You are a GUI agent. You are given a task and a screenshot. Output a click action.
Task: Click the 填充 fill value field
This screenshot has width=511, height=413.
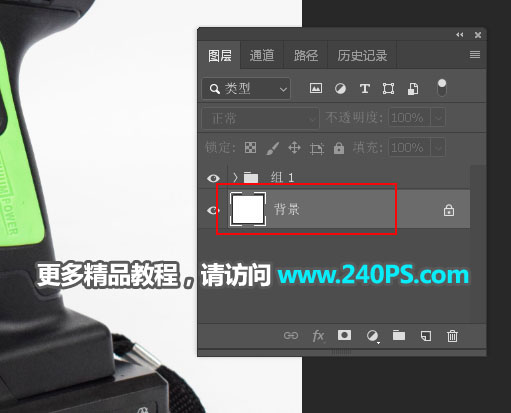pyautogui.click(x=410, y=147)
